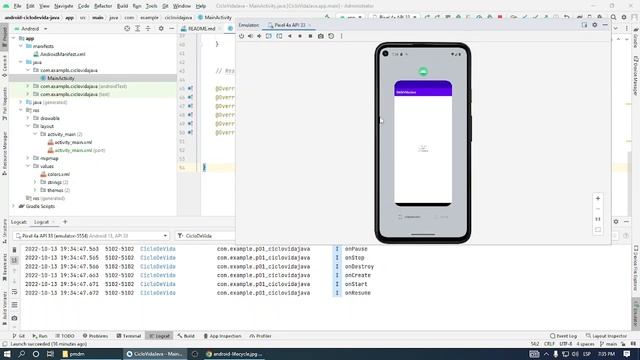Viewport: 640px width, 360px height.
Task: Click the onDestroy log entry
Action: point(359,267)
